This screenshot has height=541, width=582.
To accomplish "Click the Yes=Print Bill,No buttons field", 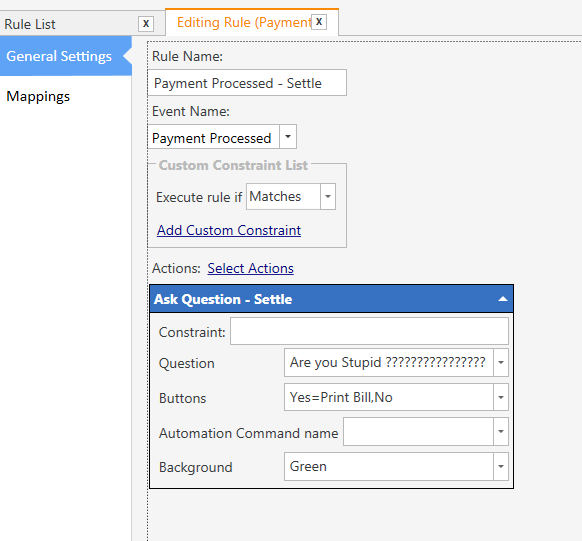I will (x=389, y=397).
